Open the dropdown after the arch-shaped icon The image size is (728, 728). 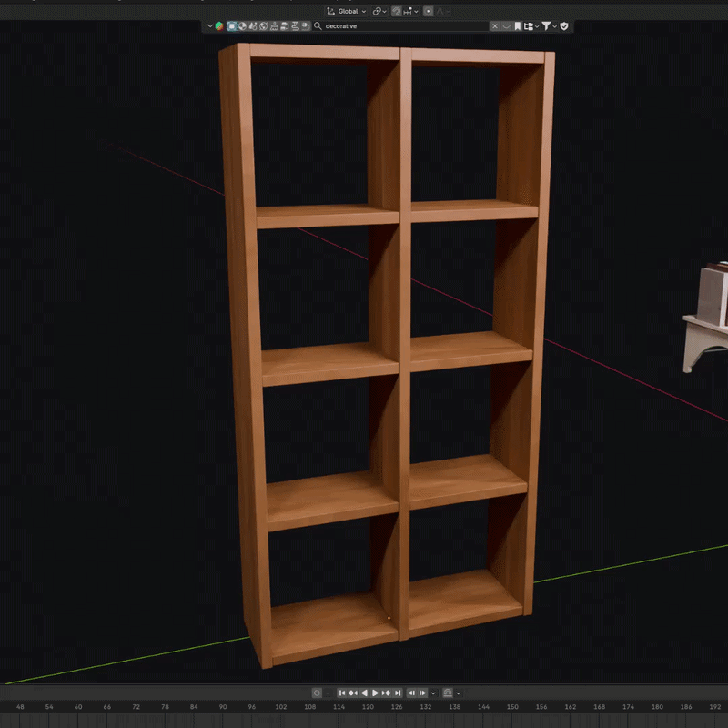(x=459, y=693)
